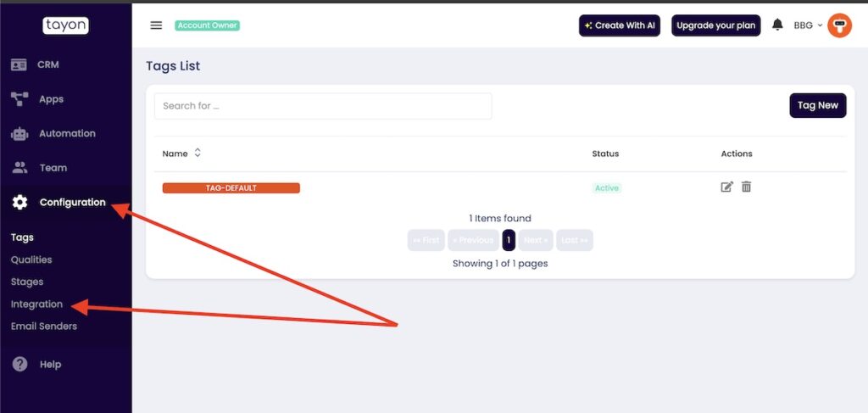Click the hamburger menu icon
Screen dimensions: 868x413
pos(156,25)
